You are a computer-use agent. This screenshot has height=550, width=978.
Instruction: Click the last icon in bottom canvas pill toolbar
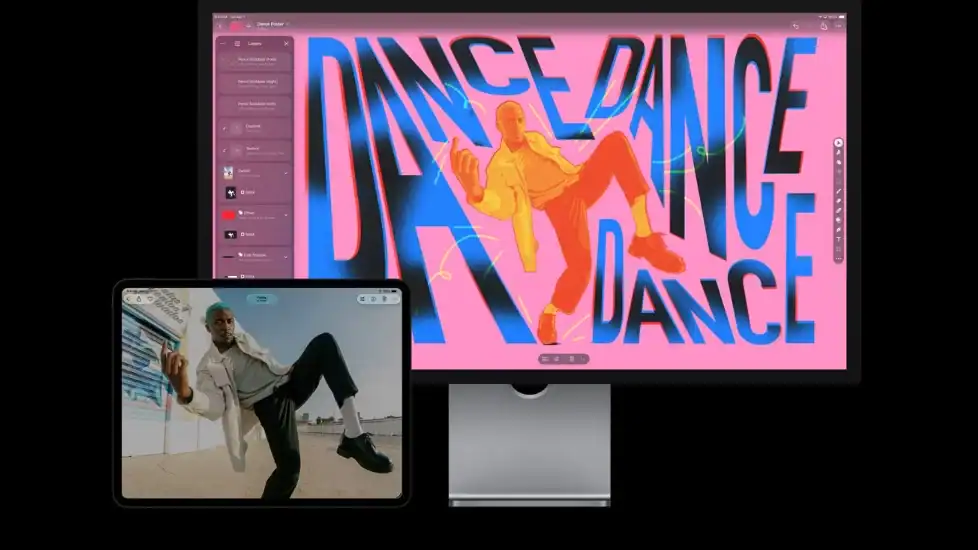pos(584,359)
